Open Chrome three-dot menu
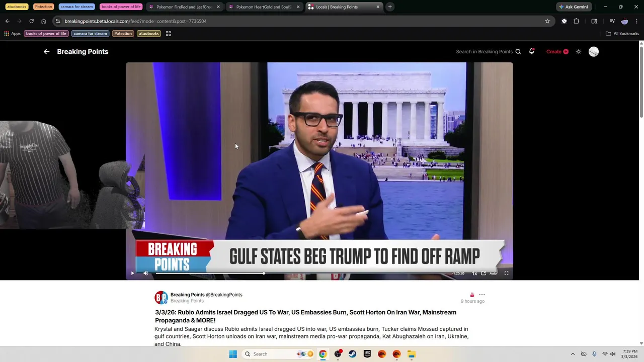The height and width of the screenshot is (362, 644). [636, 21]
